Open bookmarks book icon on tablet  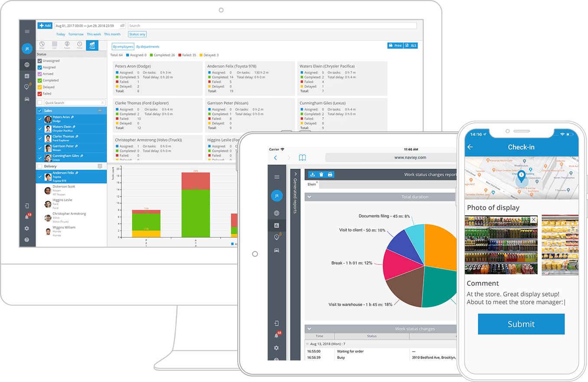302,158
